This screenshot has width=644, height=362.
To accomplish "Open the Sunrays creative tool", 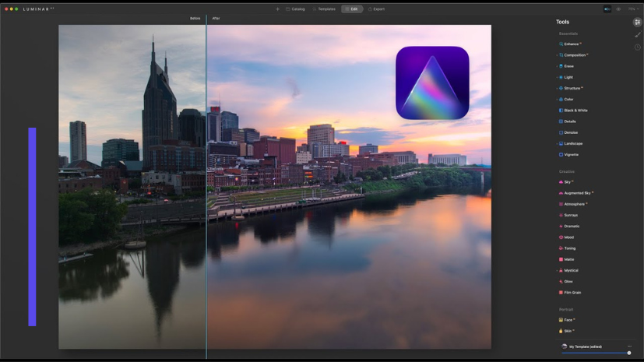I will [571, 215].
